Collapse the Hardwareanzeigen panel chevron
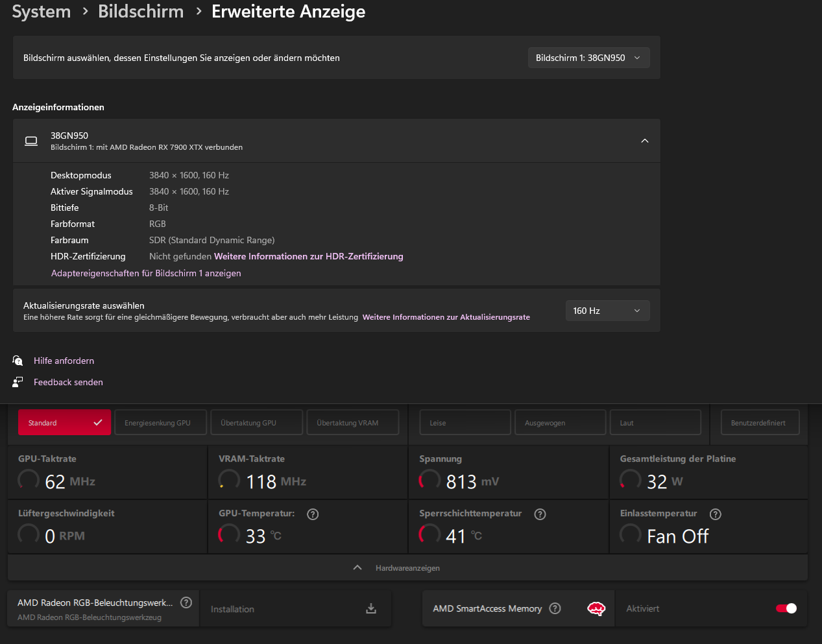The width and height of the screenshot is (822, 644). 357,567
